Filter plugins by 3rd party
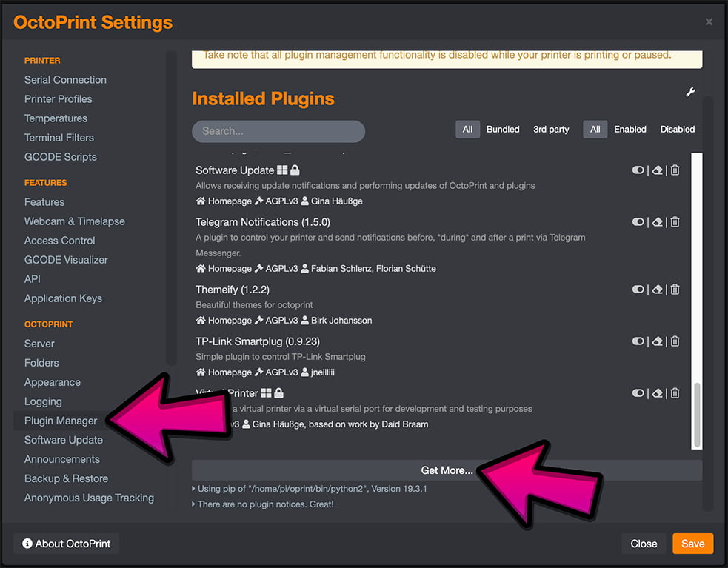The width and height of the screenshot is (728, 568). tap(551, 129)
